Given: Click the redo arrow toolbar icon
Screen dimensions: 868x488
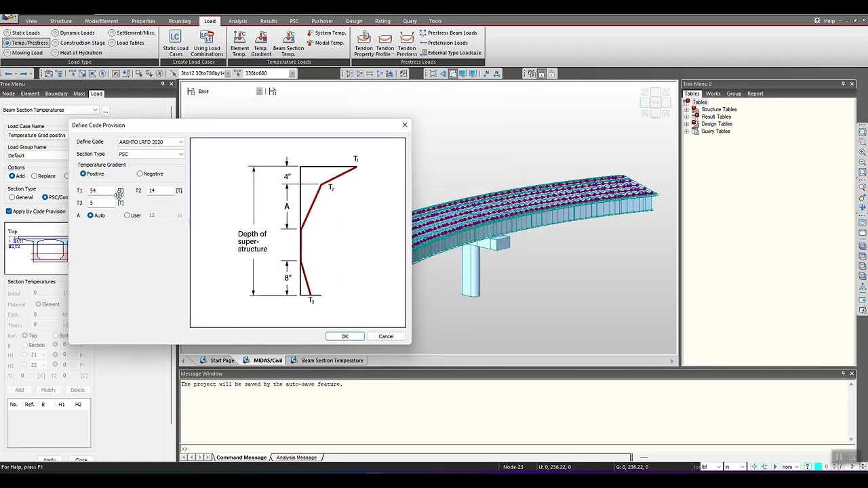Looking at the screenshot, I should pyautogui.click(x=25, y=73).
